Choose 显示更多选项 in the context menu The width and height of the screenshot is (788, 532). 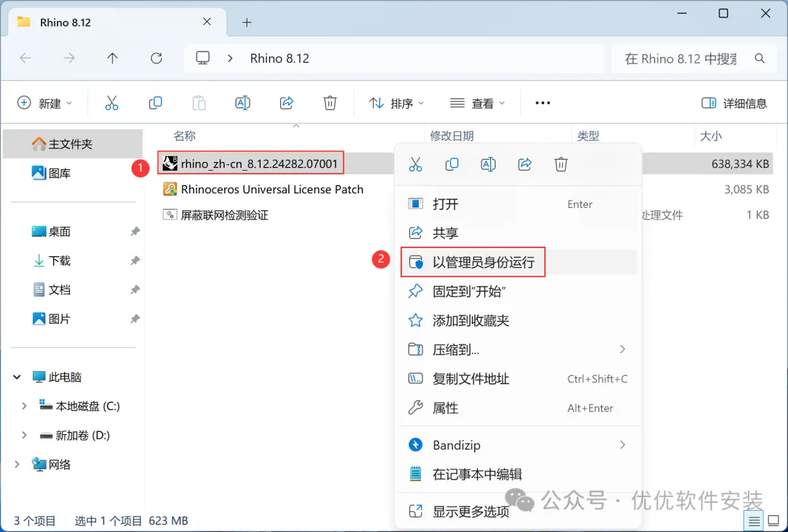[519, 512]
